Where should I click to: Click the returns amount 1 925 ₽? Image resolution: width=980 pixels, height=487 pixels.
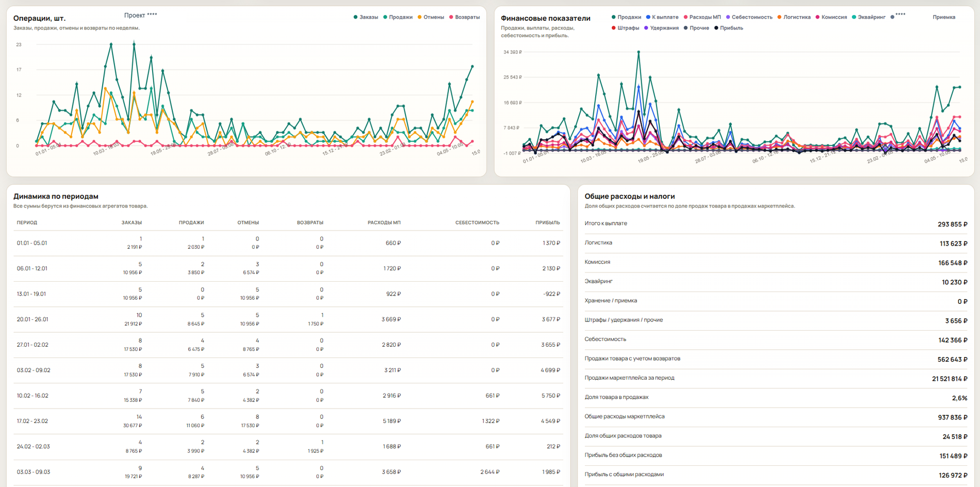tap(316, 451)
